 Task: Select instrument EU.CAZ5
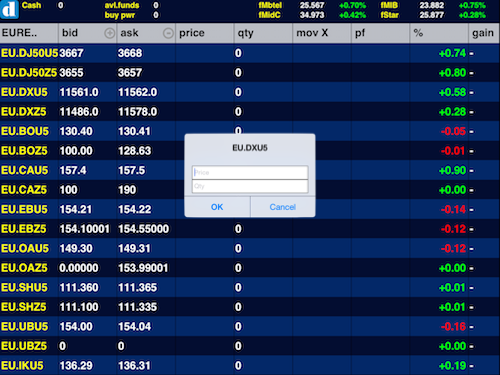[24, 190]
